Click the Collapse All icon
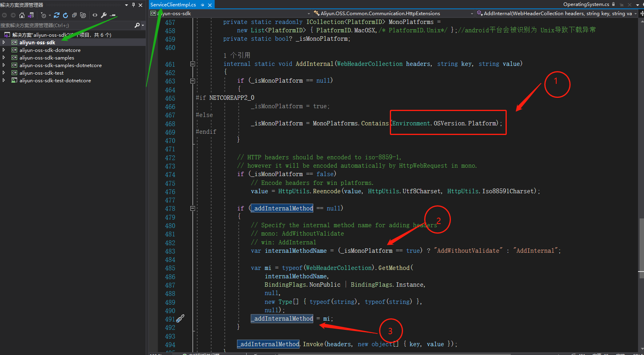This screenshot has height=355, width=644. click(x=74, y=15)
